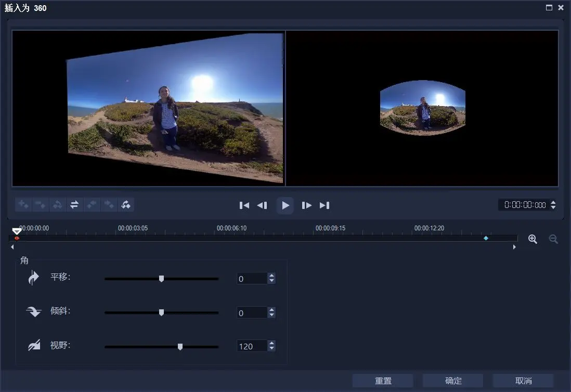Click the last icon in keyframe toolbar

click(125, 205)
